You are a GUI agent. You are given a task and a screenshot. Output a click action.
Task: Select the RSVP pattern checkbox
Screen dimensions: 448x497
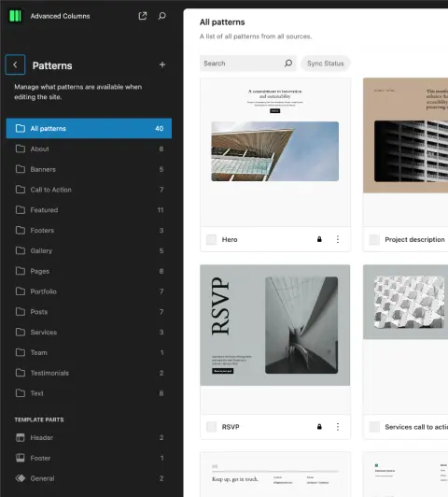(x=211, y=427)
